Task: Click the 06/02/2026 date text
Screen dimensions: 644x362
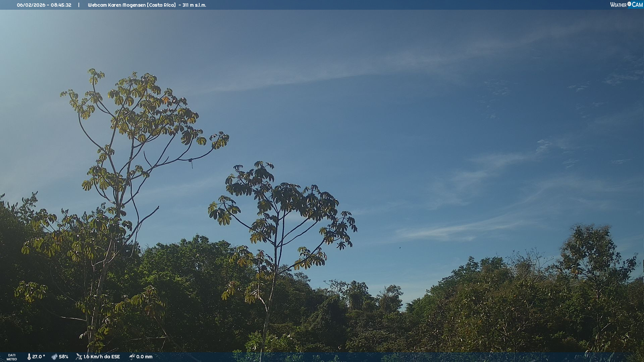Action: 31,5
